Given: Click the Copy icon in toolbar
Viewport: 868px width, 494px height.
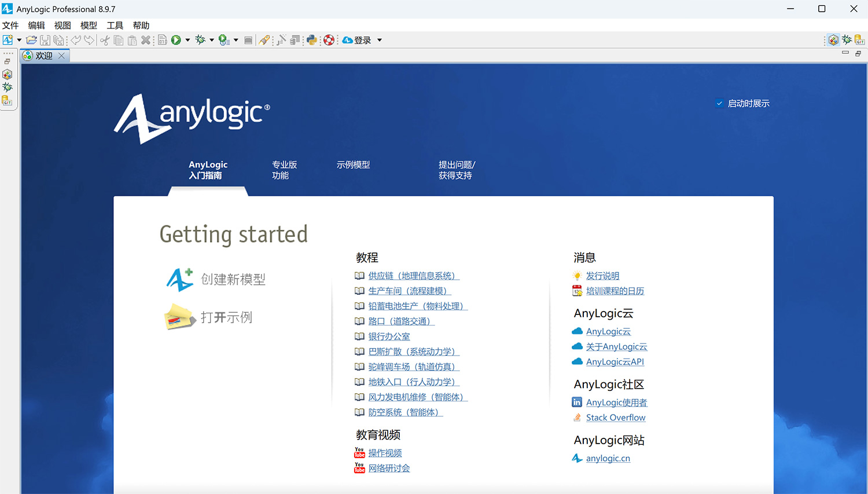Looking at the screenshot, I should 119,40.
